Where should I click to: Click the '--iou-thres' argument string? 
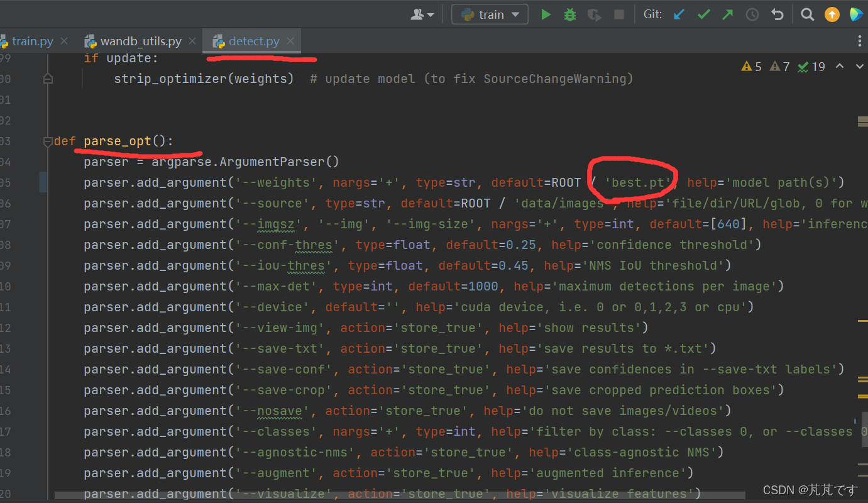(x=283, y=266)
